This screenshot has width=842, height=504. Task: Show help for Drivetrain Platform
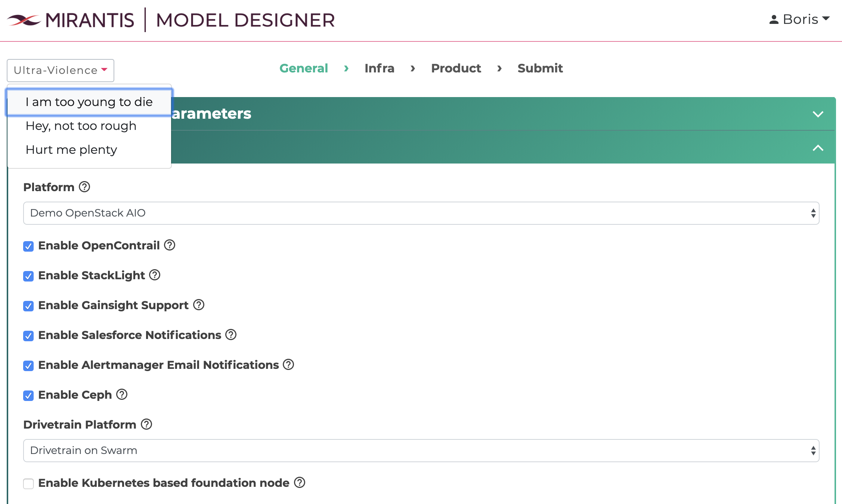pyautogui.click(x=146, y=424)
